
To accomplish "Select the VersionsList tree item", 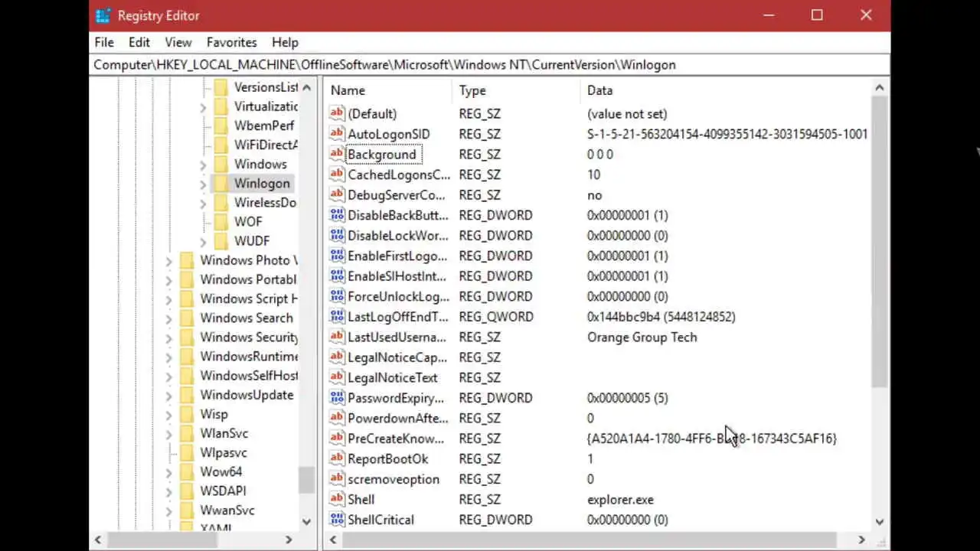I will click(266, 87).
